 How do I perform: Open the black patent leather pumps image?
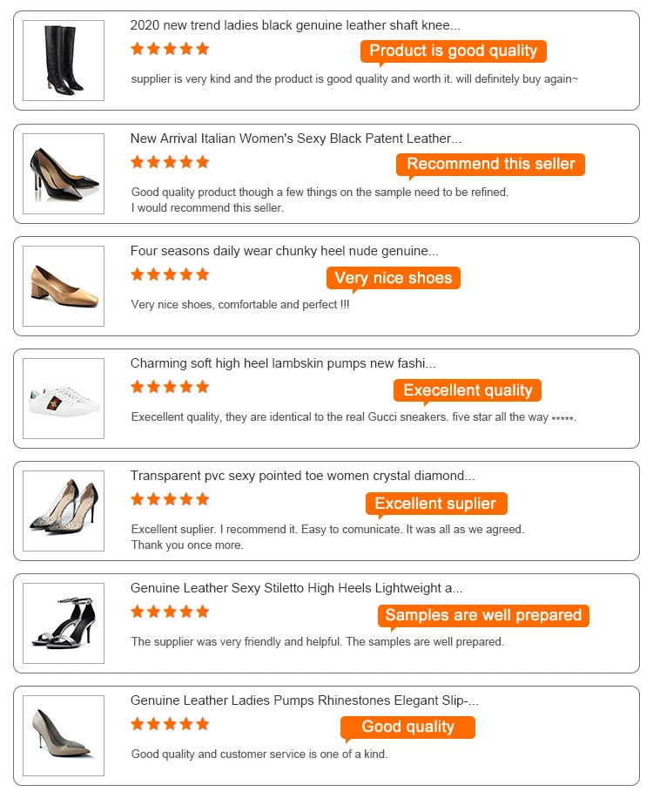tap(64, 173)
